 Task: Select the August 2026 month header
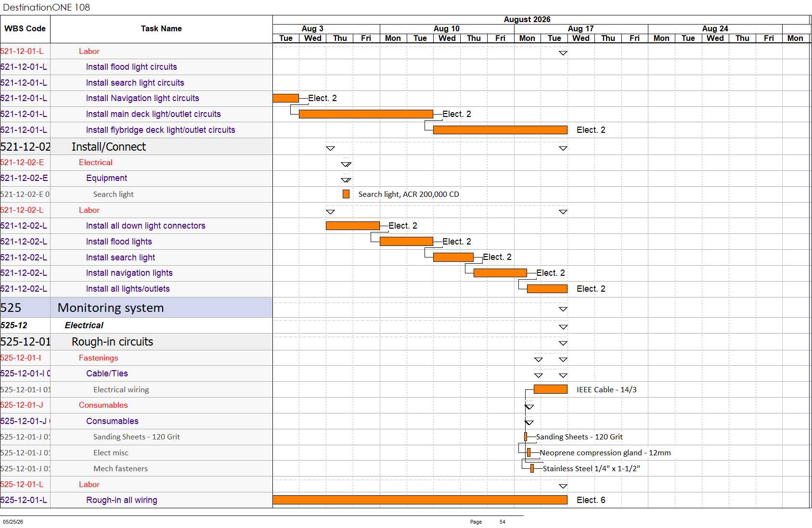(x=527, y=20)
